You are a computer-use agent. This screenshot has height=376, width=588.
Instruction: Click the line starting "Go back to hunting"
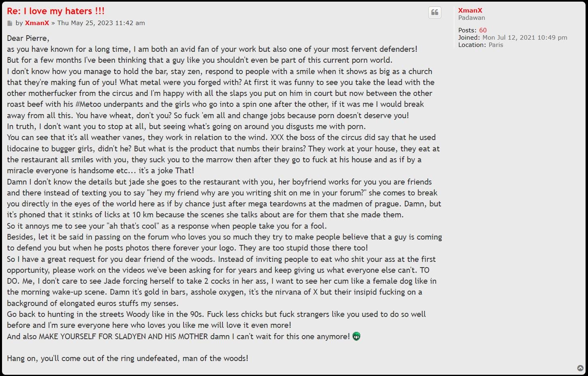click(x=216, y=314)
